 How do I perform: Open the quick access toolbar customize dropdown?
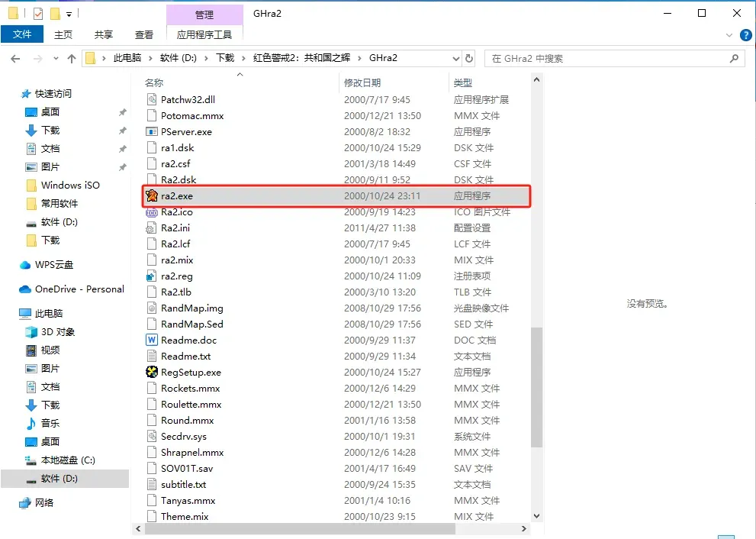69,15
